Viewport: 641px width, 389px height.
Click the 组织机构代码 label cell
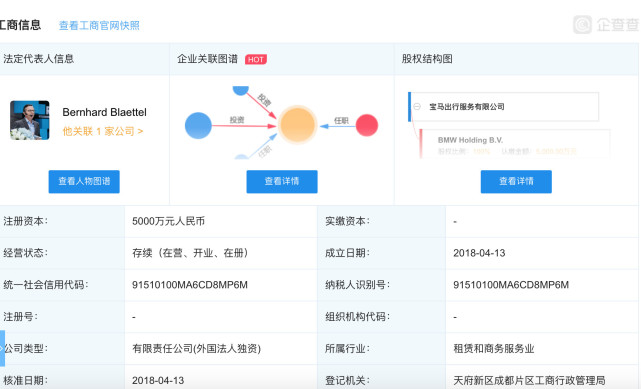[381, 317]
